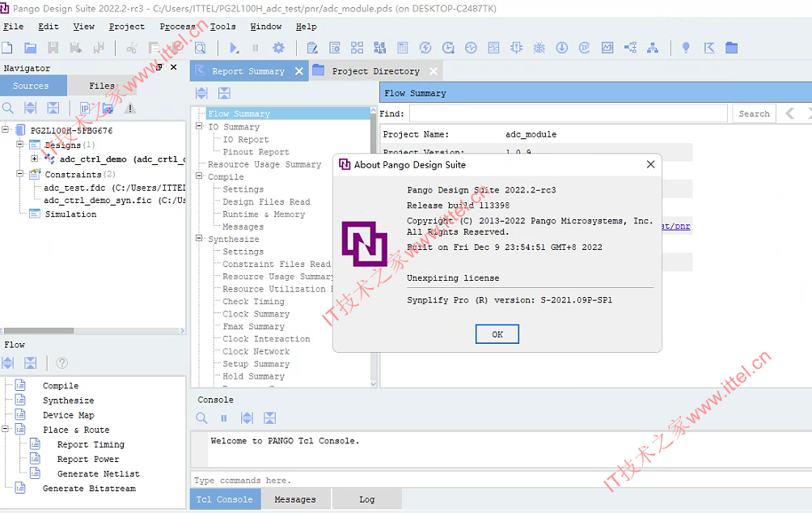Click the Search button next to Find
The height and width of the screenshot is (513, 812).
point(754,114)
